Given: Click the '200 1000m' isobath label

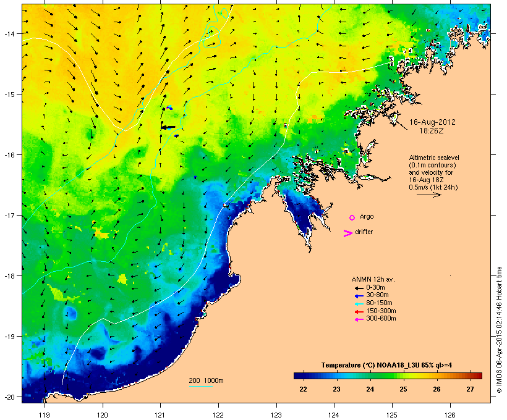Looking at the screenshot, I should tap(206, 380).
